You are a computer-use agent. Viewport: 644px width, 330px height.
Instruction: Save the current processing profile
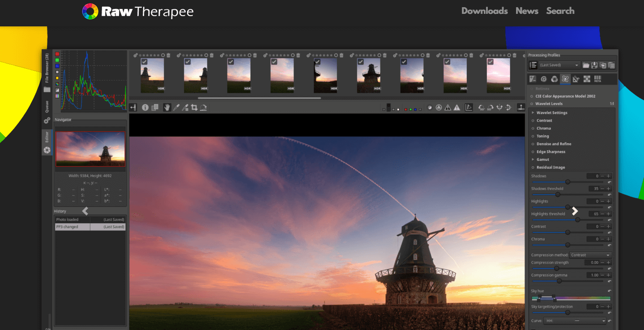point(594,65)
